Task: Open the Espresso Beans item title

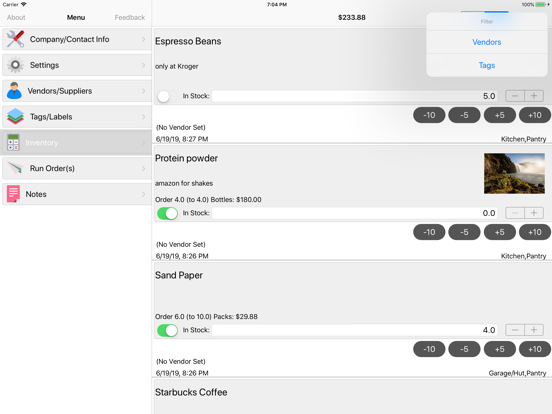Action: 188,41
